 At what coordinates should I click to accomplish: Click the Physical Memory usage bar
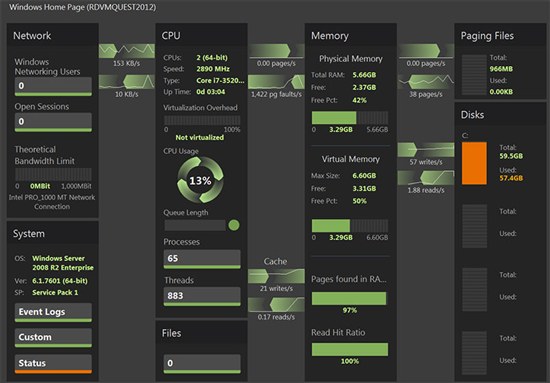click(x=350, y=117)
